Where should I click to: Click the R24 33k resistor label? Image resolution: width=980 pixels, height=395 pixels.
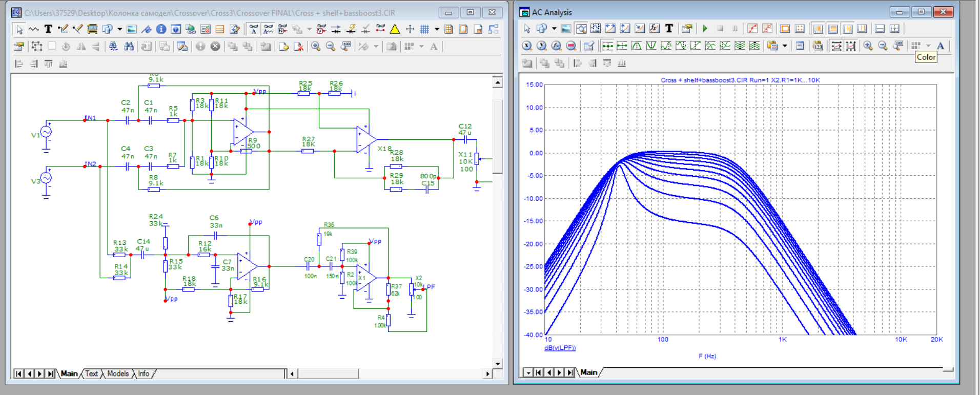point(156,220)
